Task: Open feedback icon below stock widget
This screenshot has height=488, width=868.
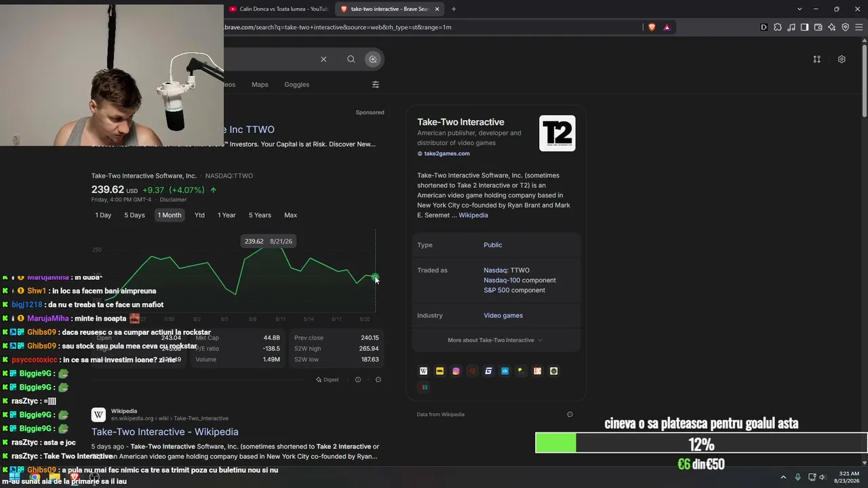Action: pyautogui.click(x=378, y=380)
